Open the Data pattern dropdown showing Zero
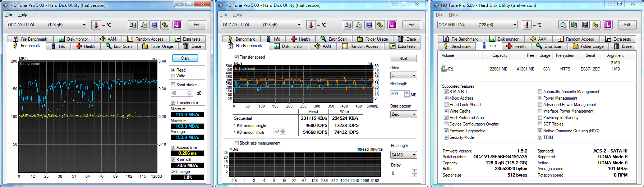This screenshot has height=187, width=644. (404, 114)
